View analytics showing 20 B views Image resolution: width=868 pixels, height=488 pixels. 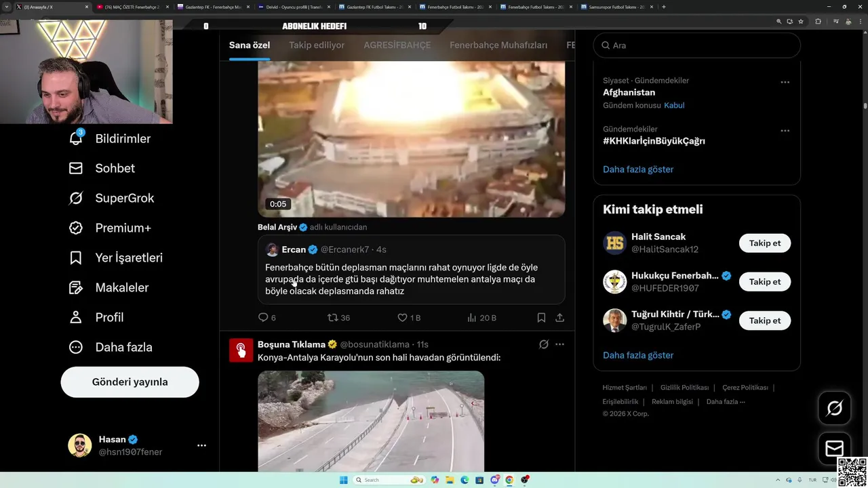coord(481,317)
